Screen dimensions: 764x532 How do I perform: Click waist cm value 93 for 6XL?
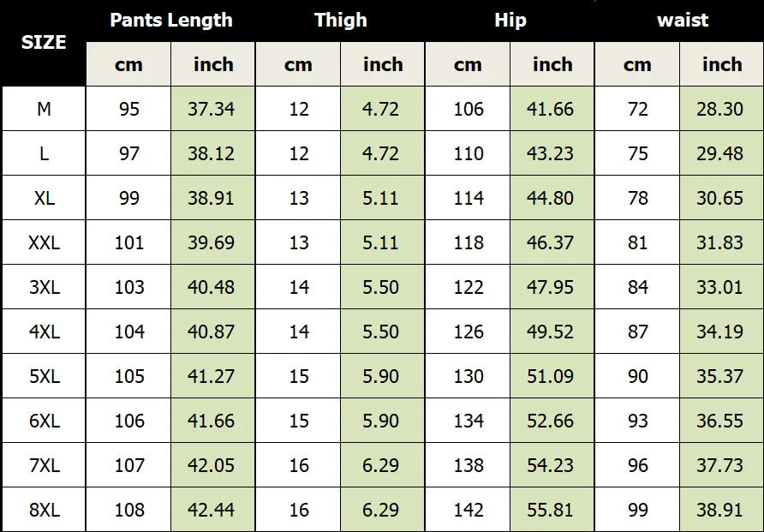(638, 421)
